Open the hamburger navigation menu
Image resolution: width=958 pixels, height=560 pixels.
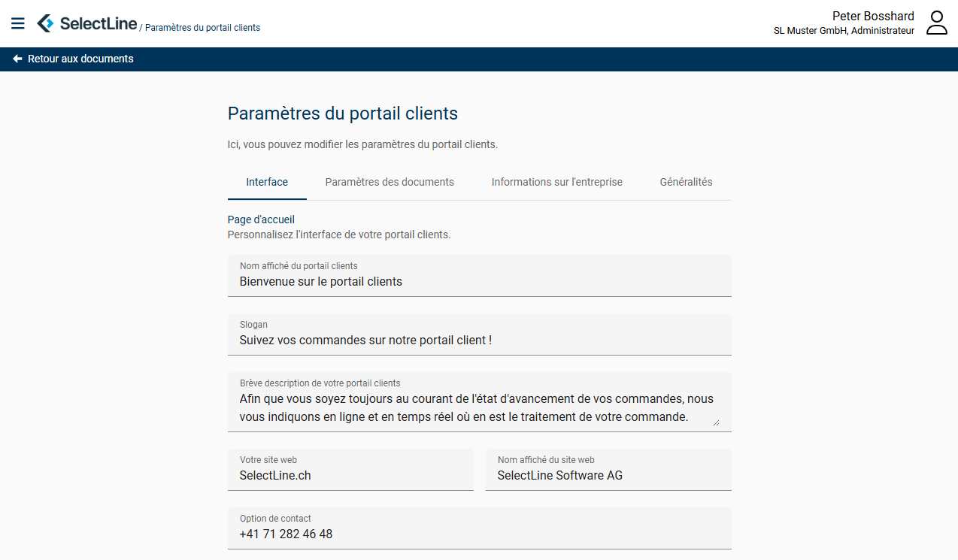[18, 23]
